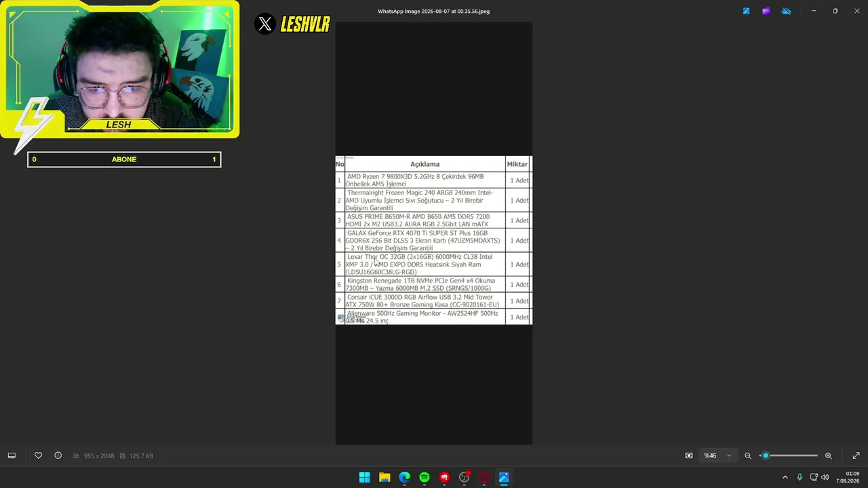Click the LESHVLR text in overlay
This screenshot has width=868, height=488.
[305, 25]
